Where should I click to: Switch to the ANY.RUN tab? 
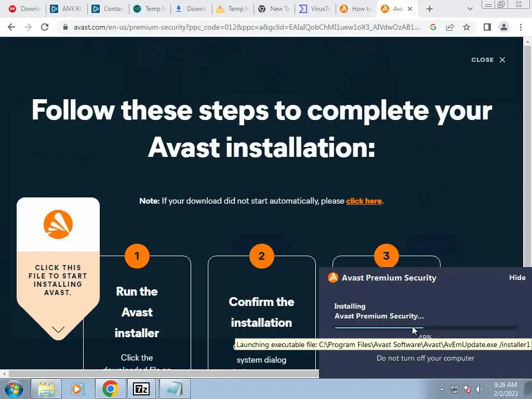pos(66,9)
